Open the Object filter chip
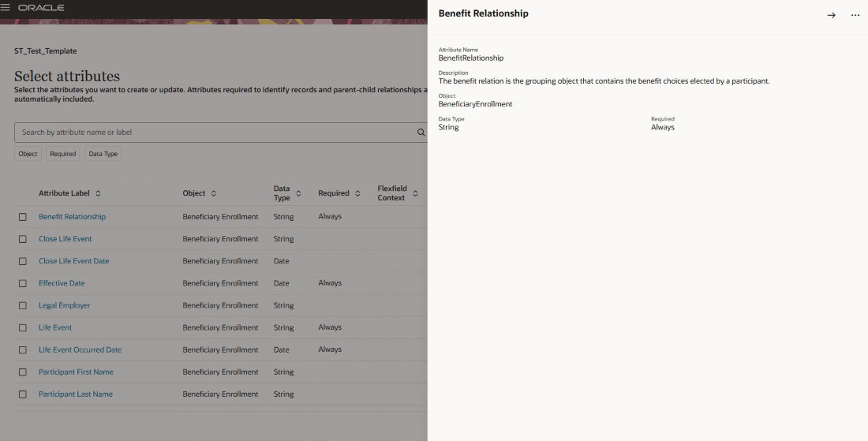The height and width of the screenshot is (441, 868). click(28, 154)
